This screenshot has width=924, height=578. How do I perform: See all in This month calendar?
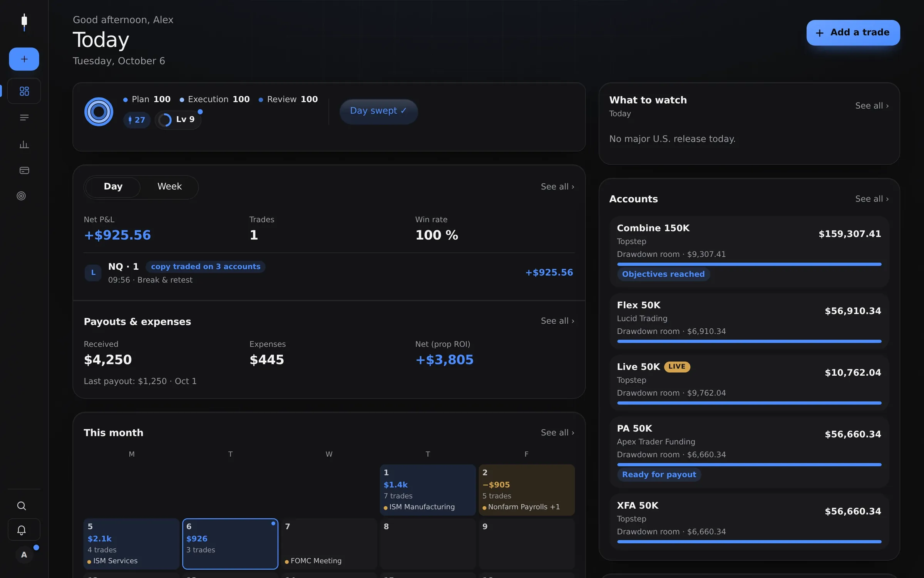pos(557,433)
